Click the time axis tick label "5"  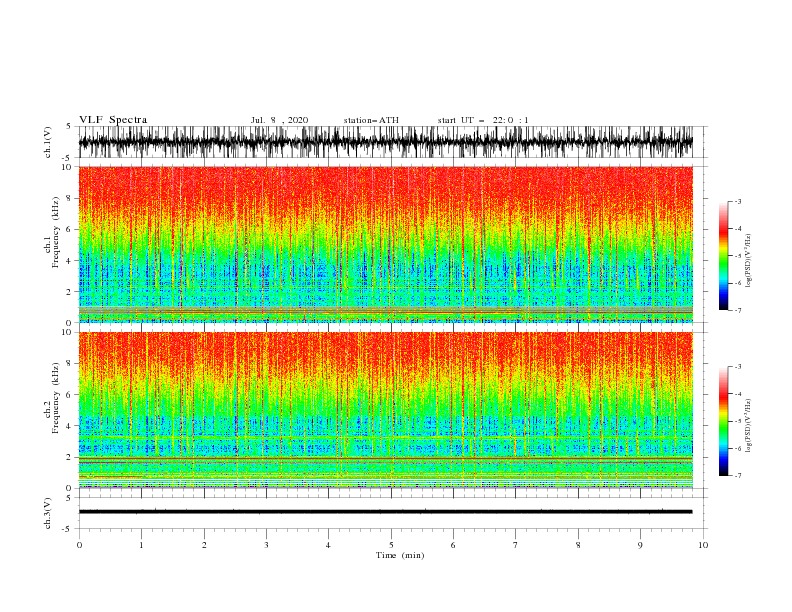(x=391, y=545)
